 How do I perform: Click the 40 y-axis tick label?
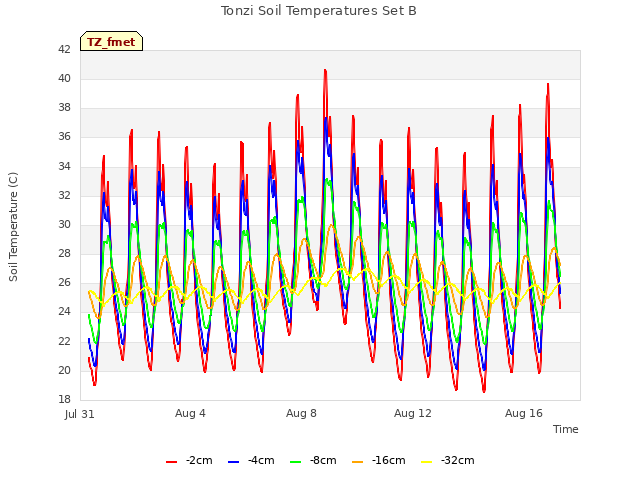tap(64, 78)
